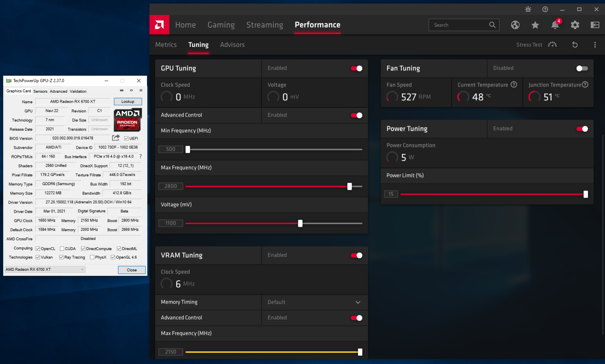Screen dimensions: 605x364
Task: Turn off VRAM Advanced Control toggle
Action: 357,318
